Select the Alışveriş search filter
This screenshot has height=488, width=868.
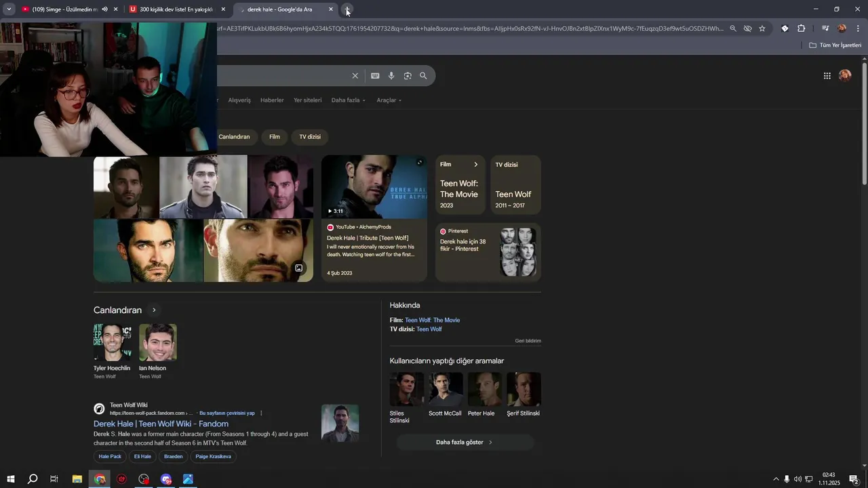click(239, 100)
